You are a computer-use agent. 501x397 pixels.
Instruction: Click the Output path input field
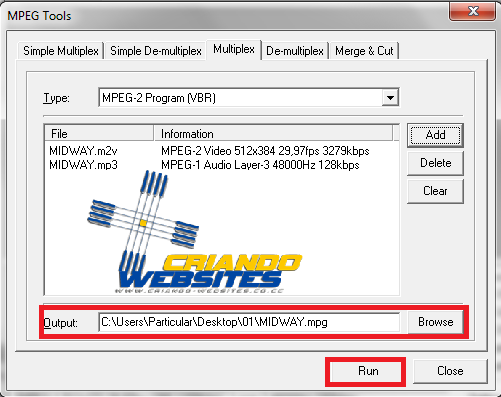[x=249, y=322]
